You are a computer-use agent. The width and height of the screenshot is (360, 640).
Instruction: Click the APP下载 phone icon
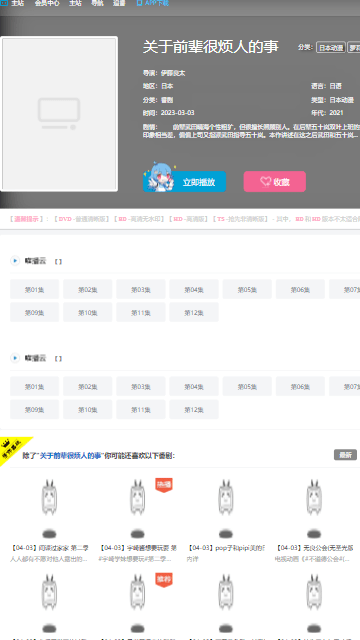(139, 3)
